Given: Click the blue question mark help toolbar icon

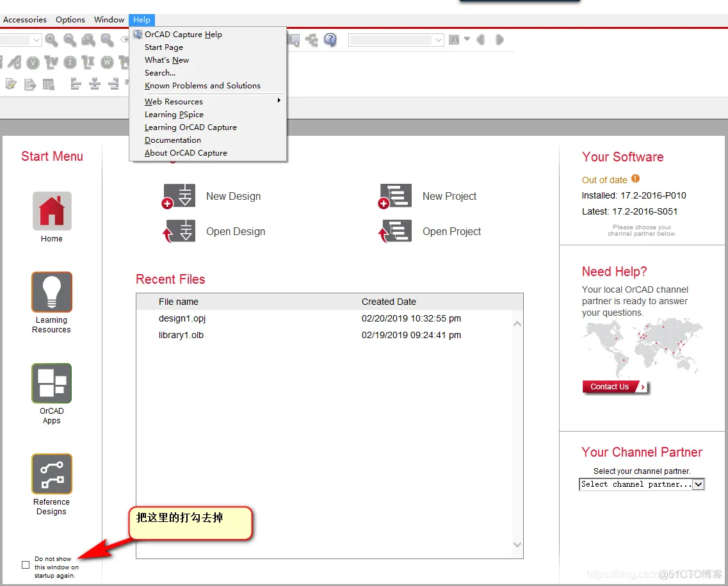Looking at the screenshot, I should [x=330, y=40].
